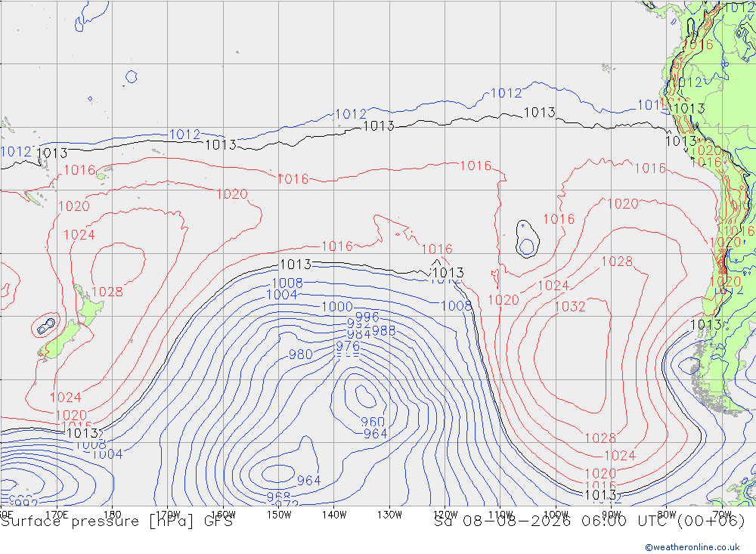Click the 150W longitude label

click(x=279, y=515)
